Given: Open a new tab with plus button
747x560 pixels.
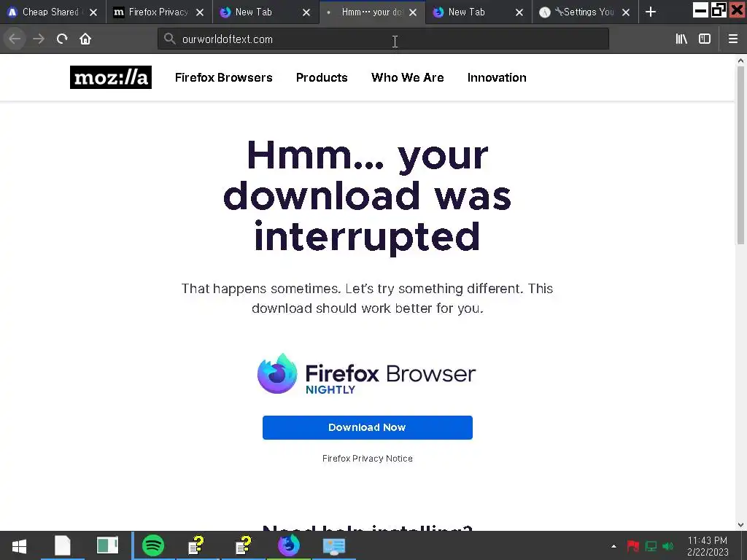Looking at the screenshot, I should pos(651,12).
